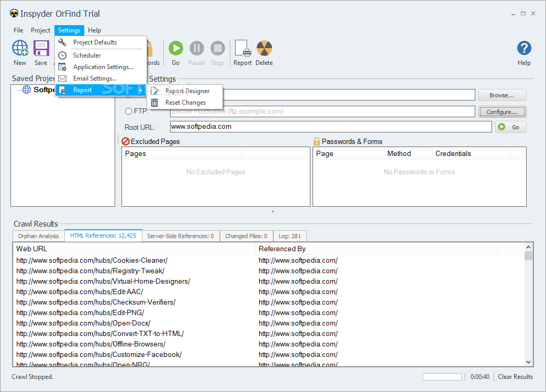Image resolution: width=546 pixels, height=392 pixels.
Task: Click the wrench icon beside Project Defaults
Action: click(62, 42)
